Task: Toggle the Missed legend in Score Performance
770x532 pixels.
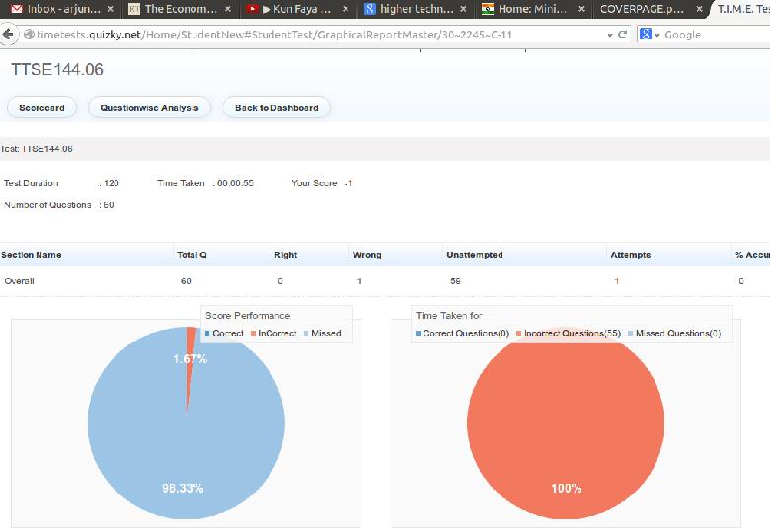Action: point(322,334)
